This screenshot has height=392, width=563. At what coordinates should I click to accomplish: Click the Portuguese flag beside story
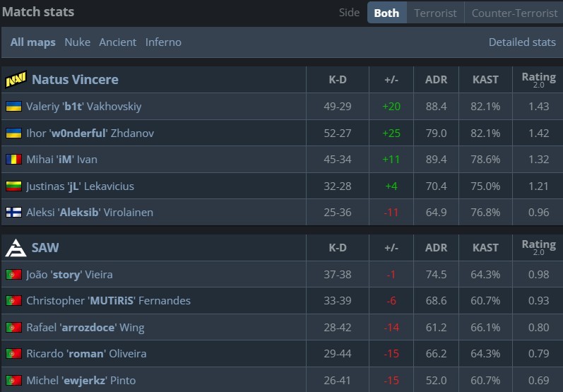[x=13, y=275]
